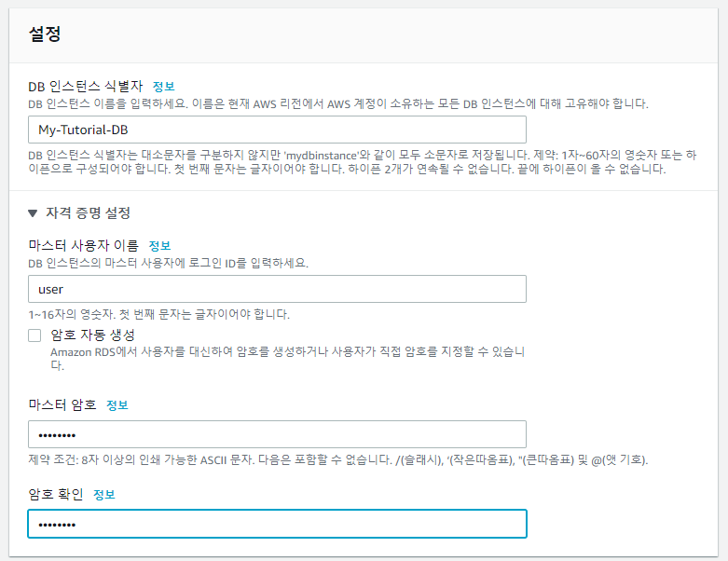This screenshot has width=728, height=561.
Task: Click the 자격 증명 설정 section title text
Action: tap(89, 212)
